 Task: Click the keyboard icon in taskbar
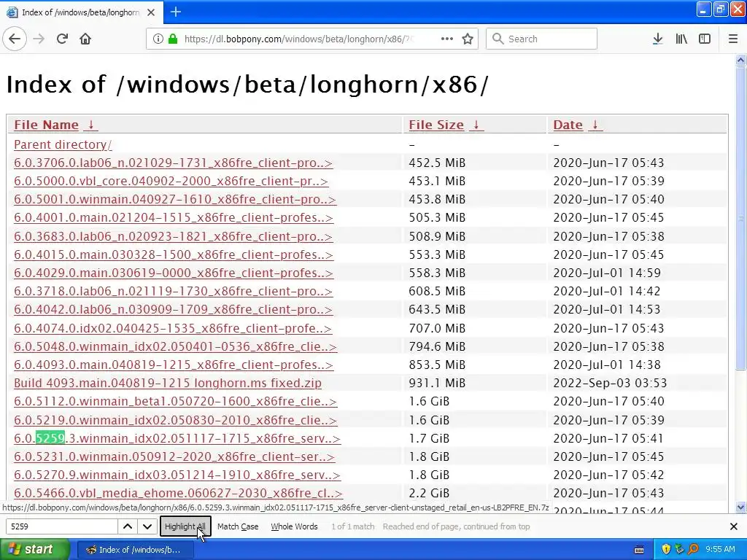pos(639,550)
